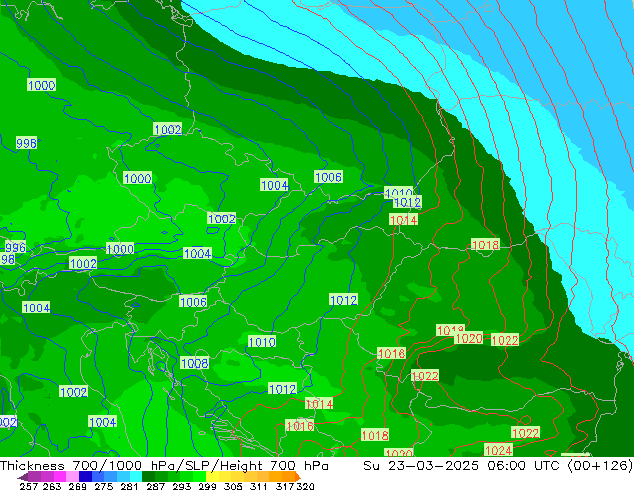Click the 263 legend value
This screenshot has height=490, width=634.
(x=52, y=486)
